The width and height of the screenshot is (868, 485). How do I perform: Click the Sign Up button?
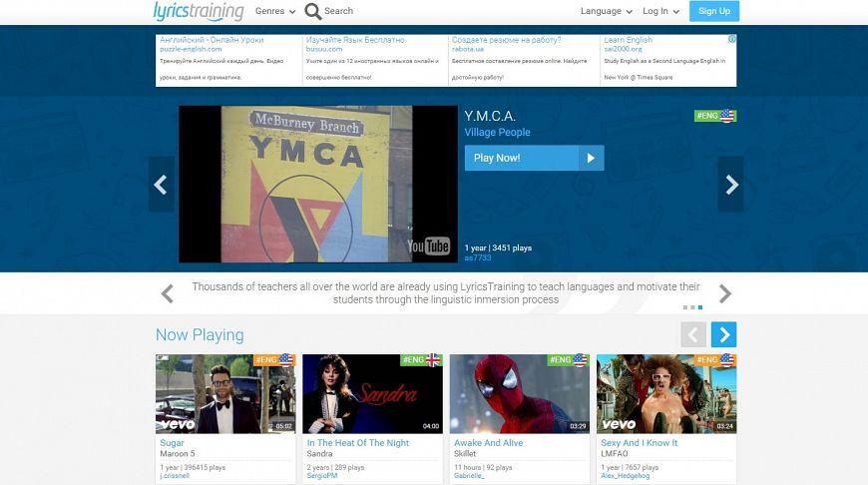[x=714, y=11]
